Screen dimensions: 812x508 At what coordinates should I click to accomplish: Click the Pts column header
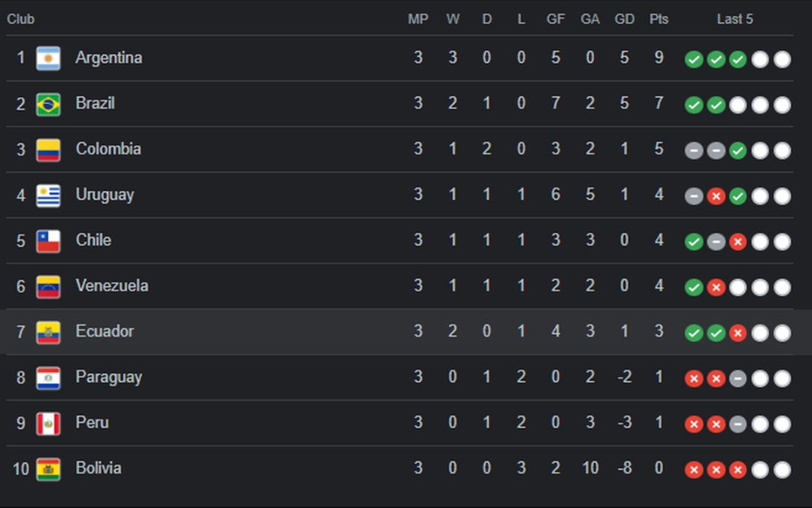point(659,19)
